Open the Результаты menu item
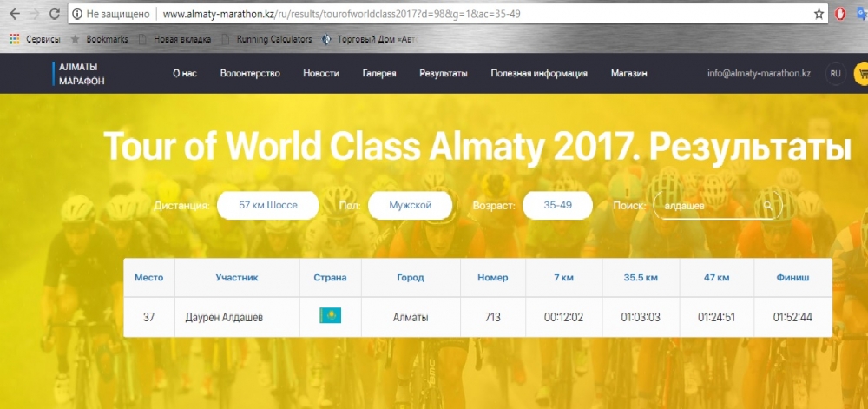Screen dimensions: 868x409 click(443, 74)
